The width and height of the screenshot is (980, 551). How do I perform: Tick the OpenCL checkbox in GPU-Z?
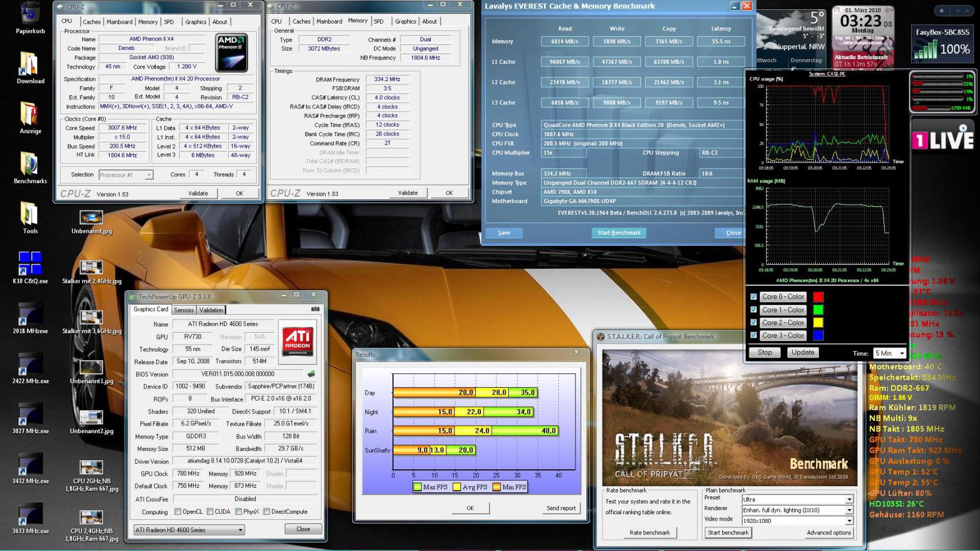tap(178, 511)
